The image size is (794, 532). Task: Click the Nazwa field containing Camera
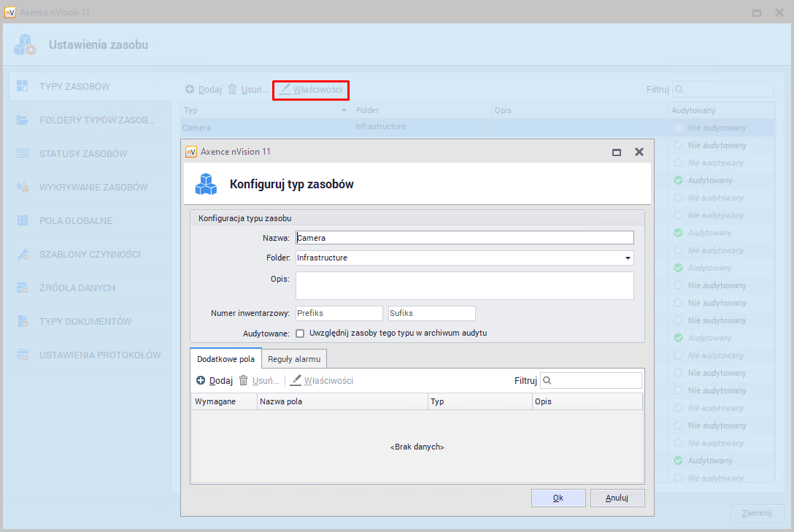464,238
